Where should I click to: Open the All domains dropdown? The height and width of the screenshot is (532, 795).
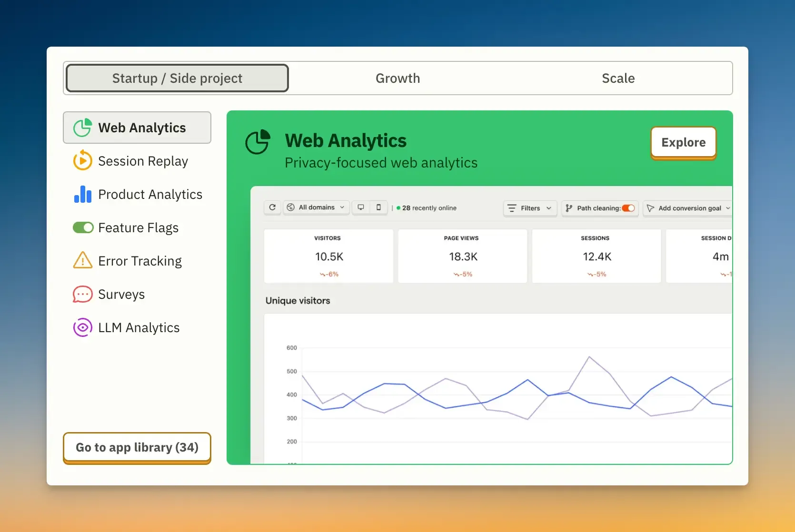click(317, 207)
